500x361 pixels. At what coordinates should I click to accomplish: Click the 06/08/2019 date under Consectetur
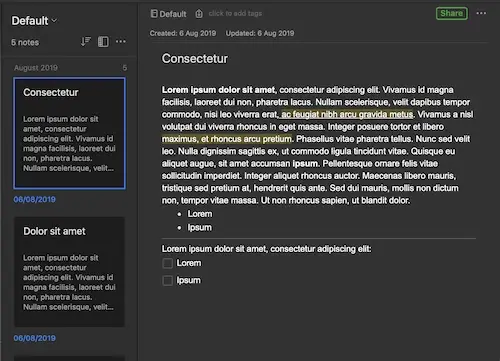click(35, 199)
